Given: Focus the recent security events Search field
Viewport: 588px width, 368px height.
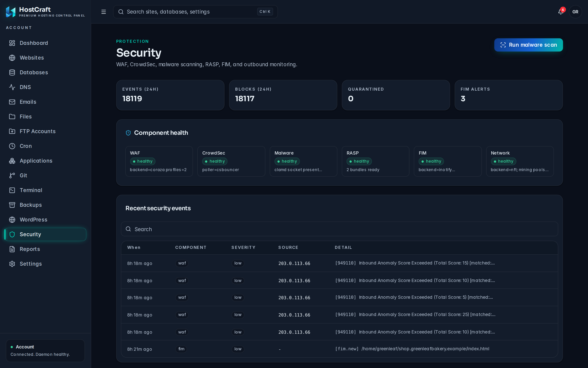Looking at the screenshot, I should (339, 229).
